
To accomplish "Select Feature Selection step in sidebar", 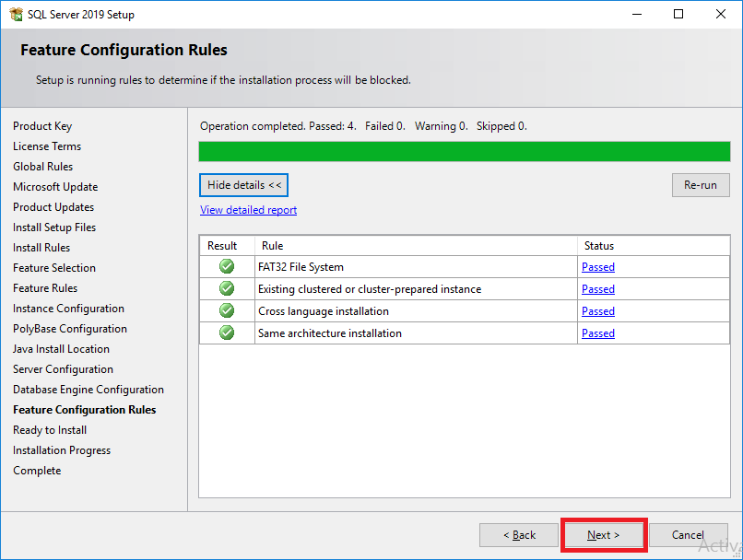I will coord(54,268).
